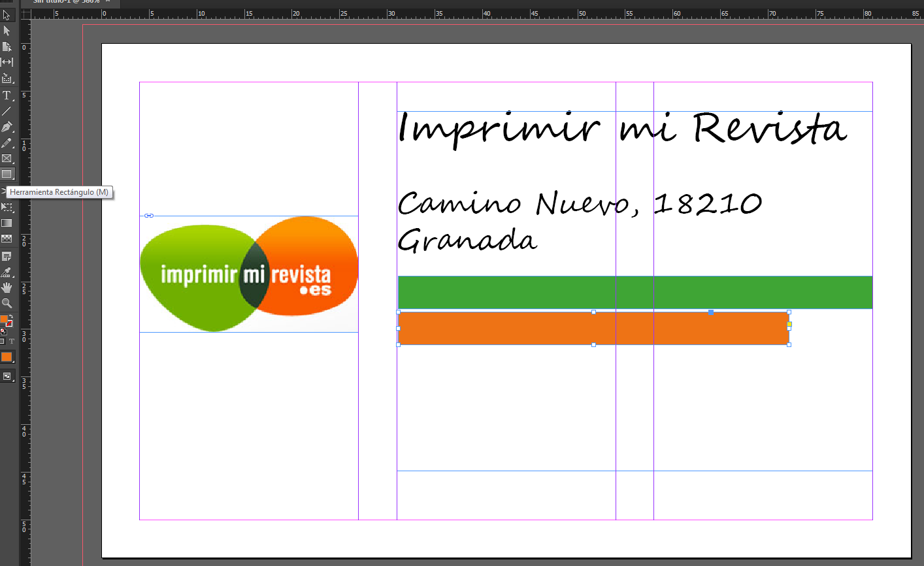This screenshot has width=924, height=566.
Task: Toggle formatting affects text
Action: [11, 341]
